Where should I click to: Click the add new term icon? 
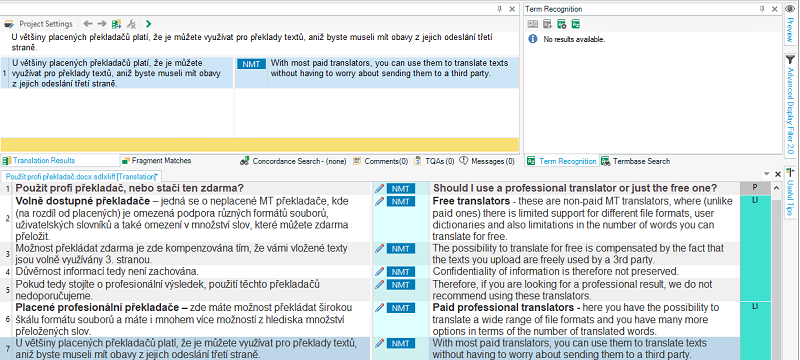tap(547, 23)
